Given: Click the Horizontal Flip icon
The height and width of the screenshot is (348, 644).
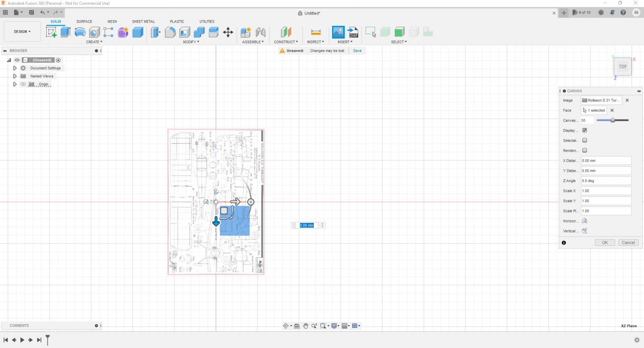Looking at the screenshot, I should click(584, 221).
